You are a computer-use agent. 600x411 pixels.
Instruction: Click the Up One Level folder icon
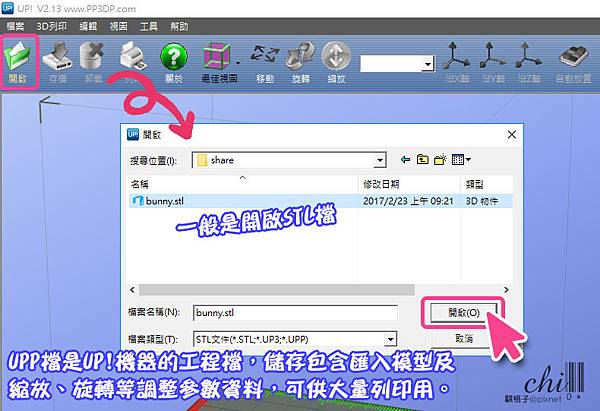tap(422, 159)
